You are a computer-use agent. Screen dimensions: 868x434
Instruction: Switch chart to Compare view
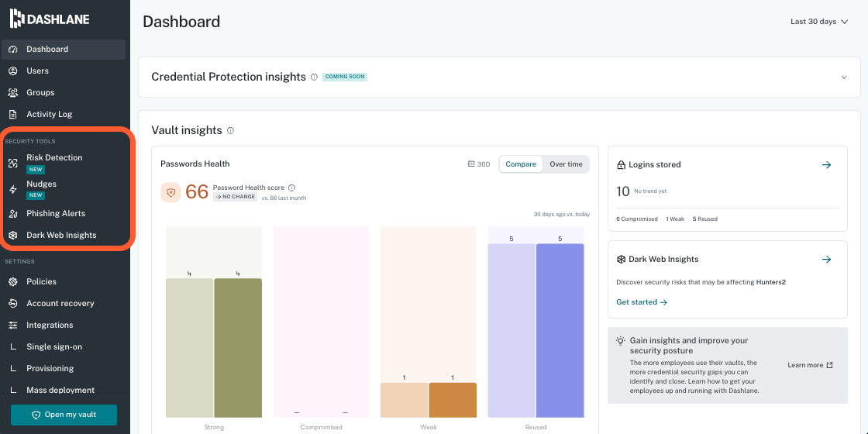click(x=521, y=164)
